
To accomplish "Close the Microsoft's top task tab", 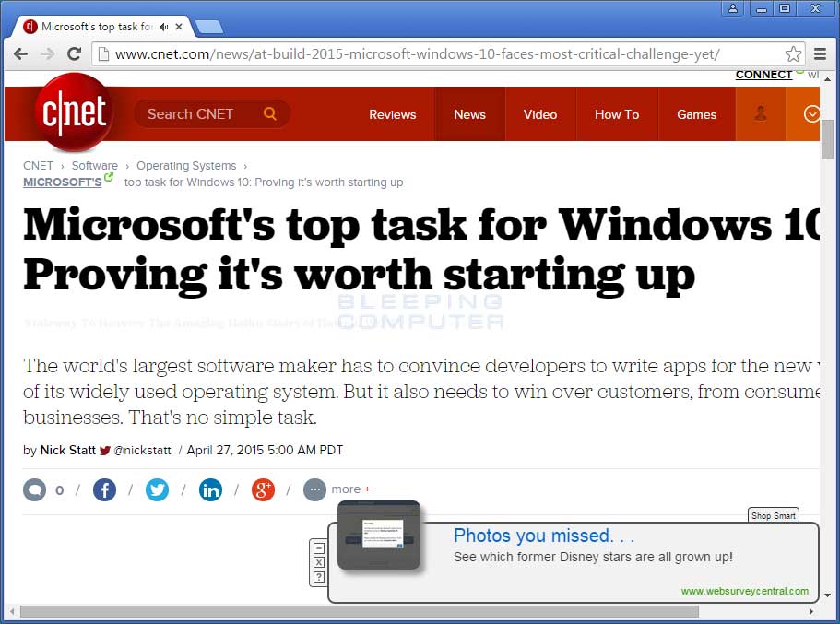I will (x=179, y=26).
